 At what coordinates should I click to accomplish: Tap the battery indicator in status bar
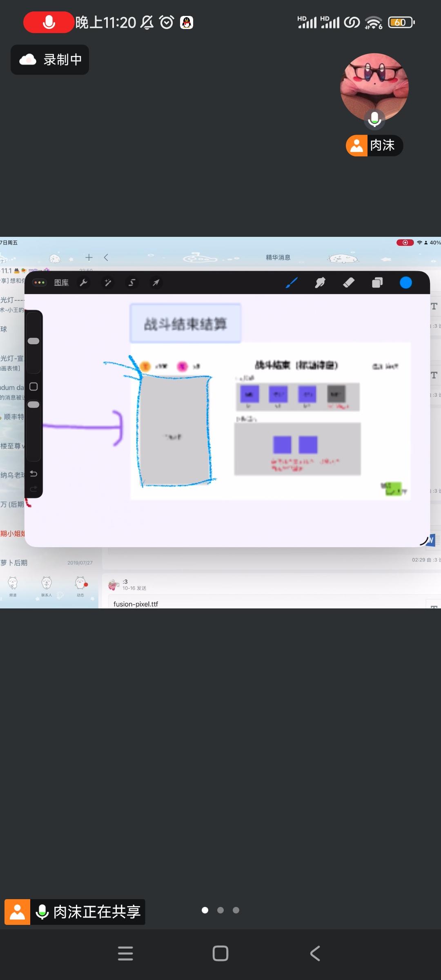click(x=401, y=22)
